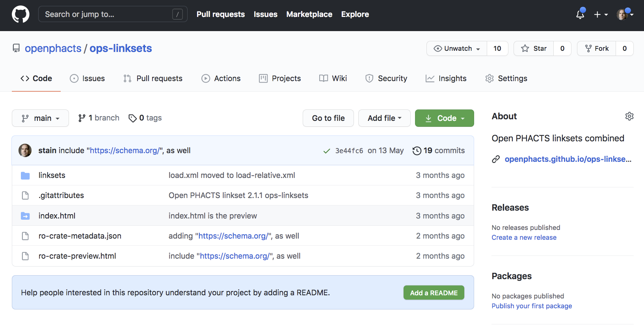This screenshot has height=326, width=644.
Task: Open the ro-crate-preview.html file
Action: 77,256
